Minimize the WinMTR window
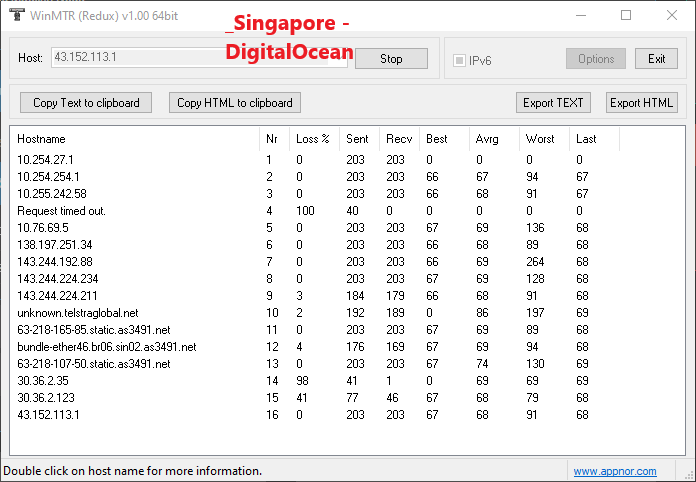 click(x=581, y=15)
